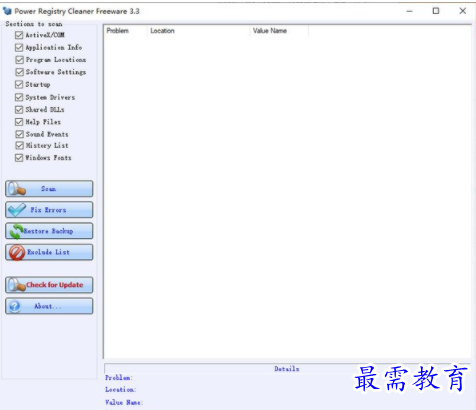
Task: Start a registry scan with Scan button
Action: coord(49,189)
